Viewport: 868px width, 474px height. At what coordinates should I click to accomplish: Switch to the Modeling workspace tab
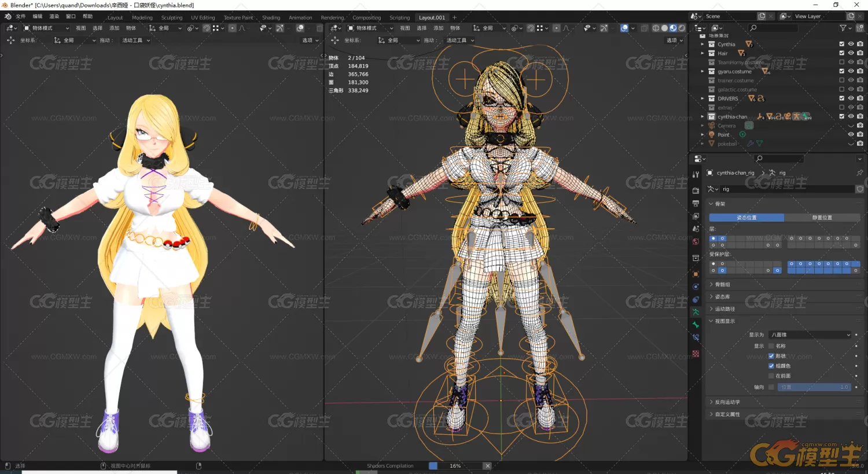[142, 17]
